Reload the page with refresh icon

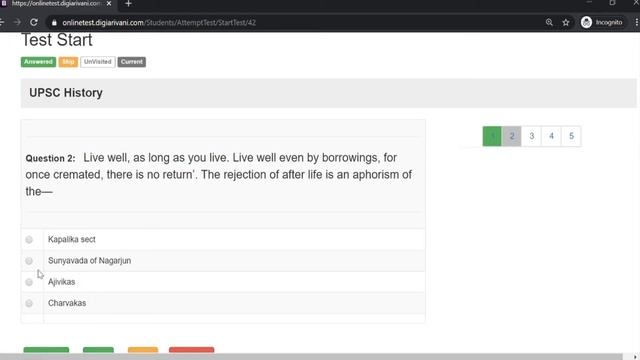pyautogui.click(x=34, y=22)
